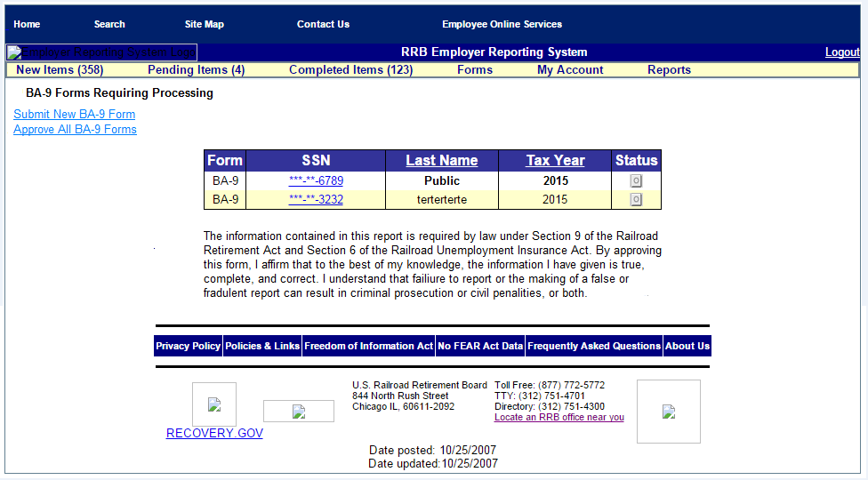The height and width of the screenshot is (480, 868).
Task: Switch to Pending Items (4) tab
Action: 196,70
